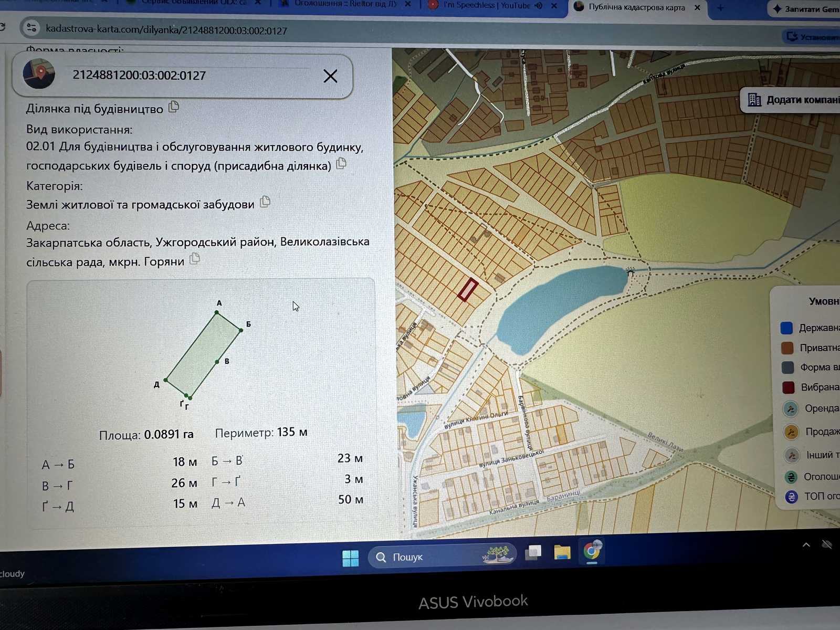Click the 'Установити' install app button

[x=812, y=37]
